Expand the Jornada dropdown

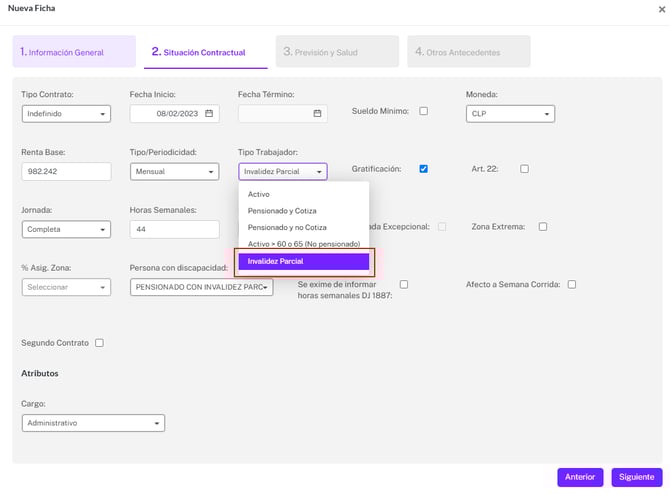tap(66, 230)
